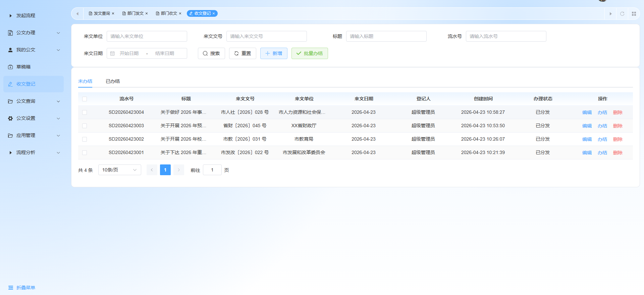
Task: Click the calendar icon in 来文日期 field
Action: tap(113, 53)
